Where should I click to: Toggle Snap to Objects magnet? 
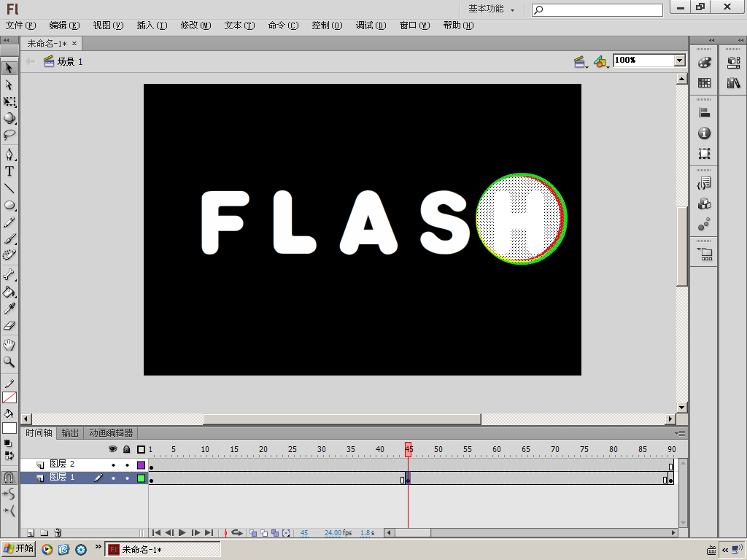(9, 477)
